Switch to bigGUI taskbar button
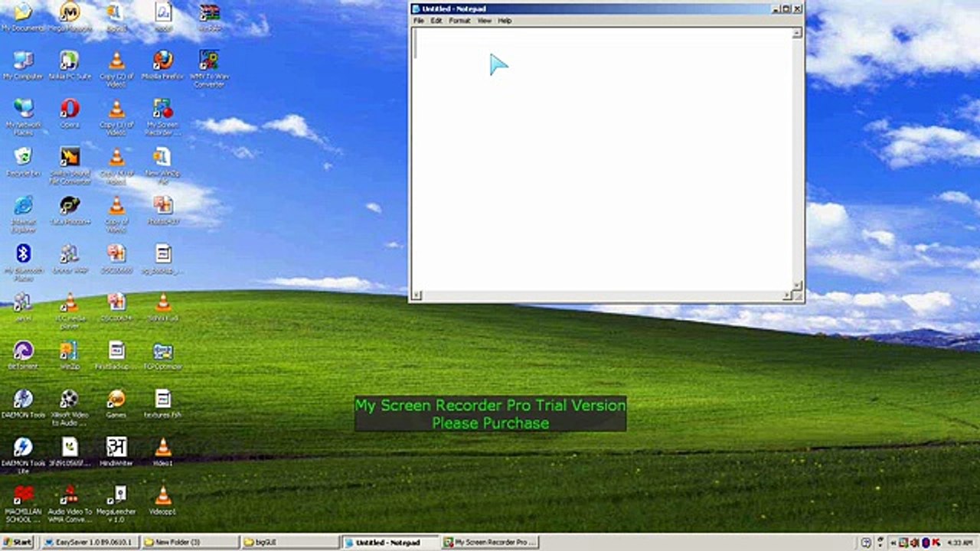Viewport: 980px width, 551px height. tap(289, 542)
